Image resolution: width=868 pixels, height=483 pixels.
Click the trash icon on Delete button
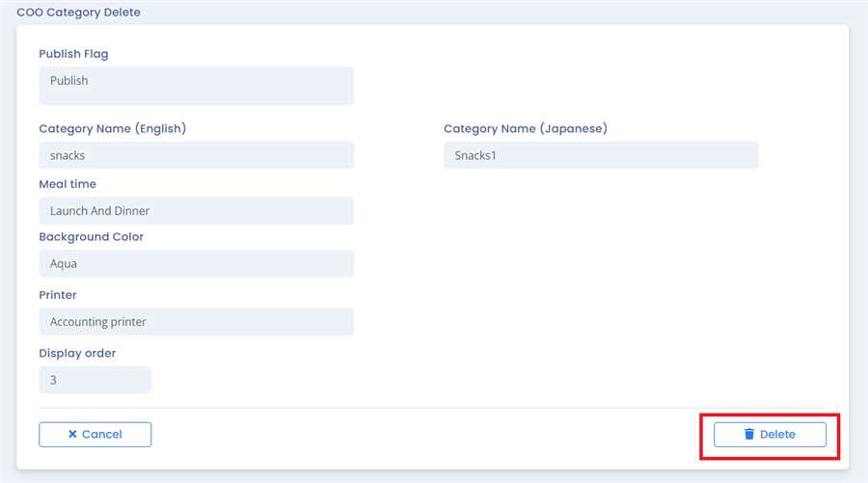[749, 435]
